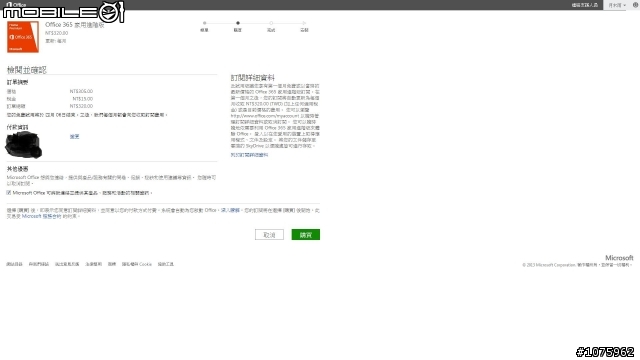The width and height of the screenshot is (640, 360).
Task: Open the Microsoft services agreement link
Action: point(41,216)
